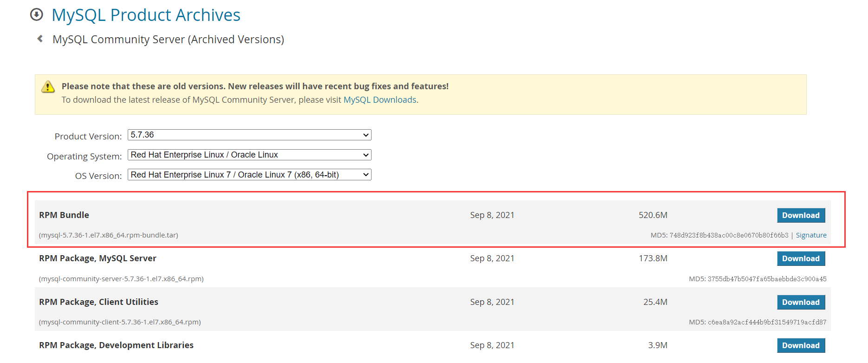Screen dimensions: 868x363
Task: Download RPM Package, MySQL Server
Action: pos(801,258)
